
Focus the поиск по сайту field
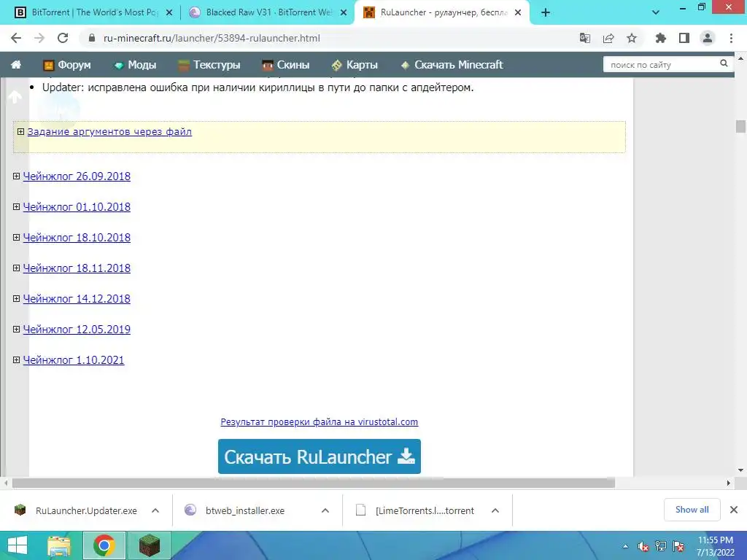pyautogui.click(x=662, y=64)
